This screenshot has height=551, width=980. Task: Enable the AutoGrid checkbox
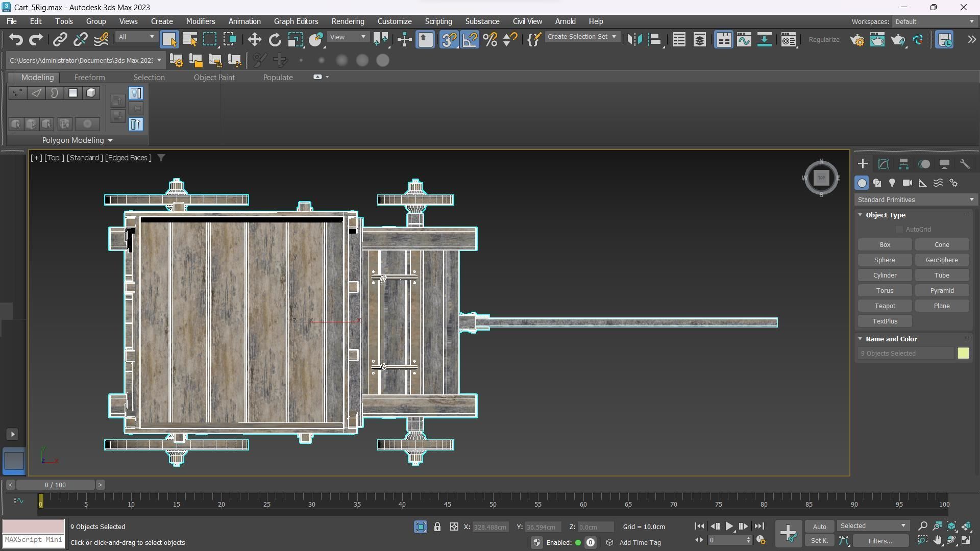click(x=899, y=230)
